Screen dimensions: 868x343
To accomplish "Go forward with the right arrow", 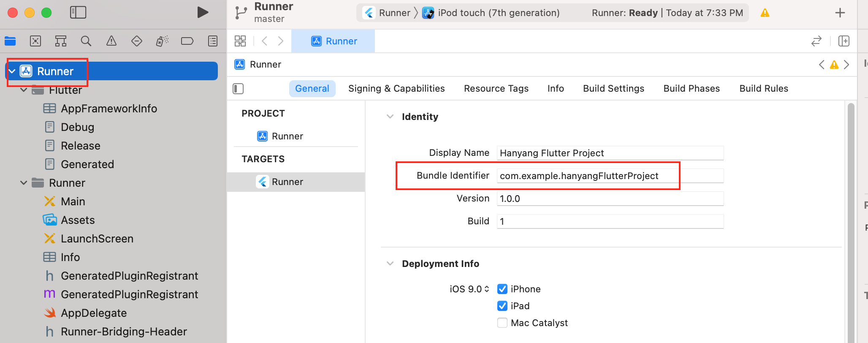I will [x=281, y=41].
